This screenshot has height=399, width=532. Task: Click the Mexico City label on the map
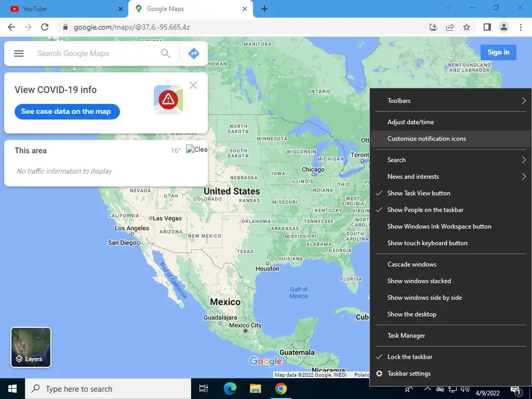245,325
